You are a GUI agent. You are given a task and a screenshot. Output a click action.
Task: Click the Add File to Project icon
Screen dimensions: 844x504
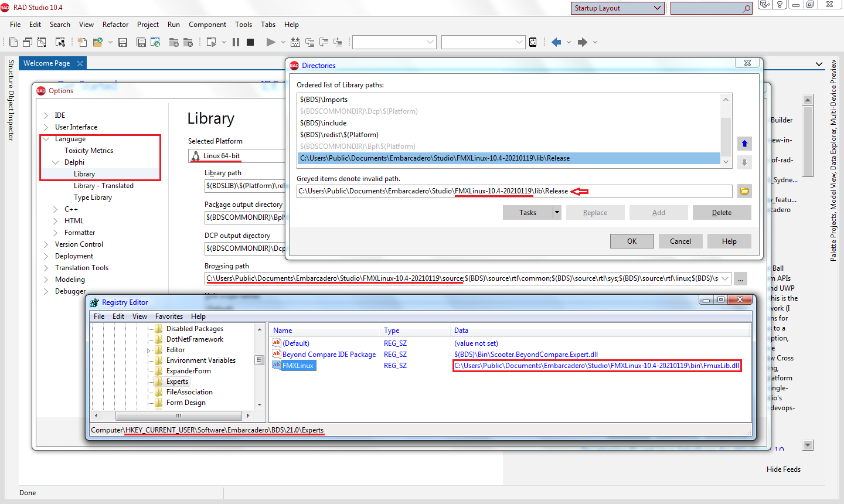click(x=173, y=42)
